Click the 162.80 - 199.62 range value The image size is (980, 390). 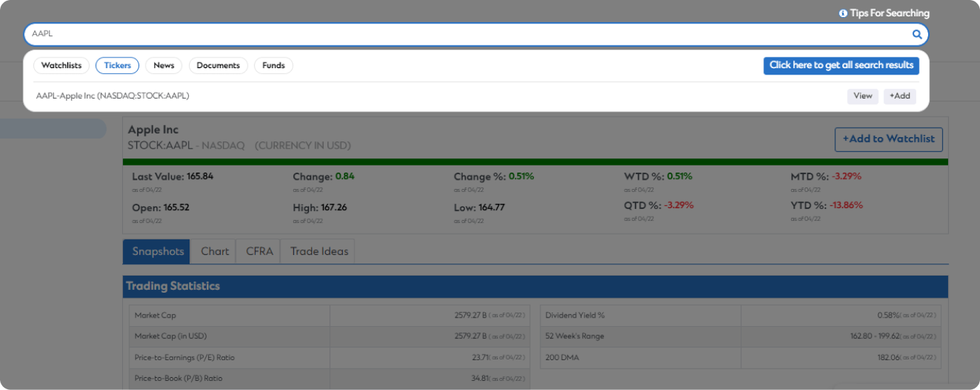point(876,337)
